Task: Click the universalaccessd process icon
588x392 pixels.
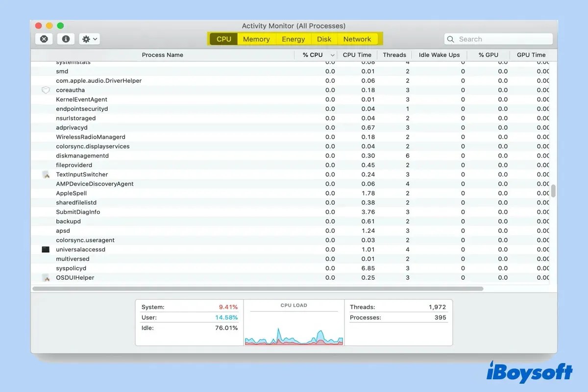Action: click(46, 249)
